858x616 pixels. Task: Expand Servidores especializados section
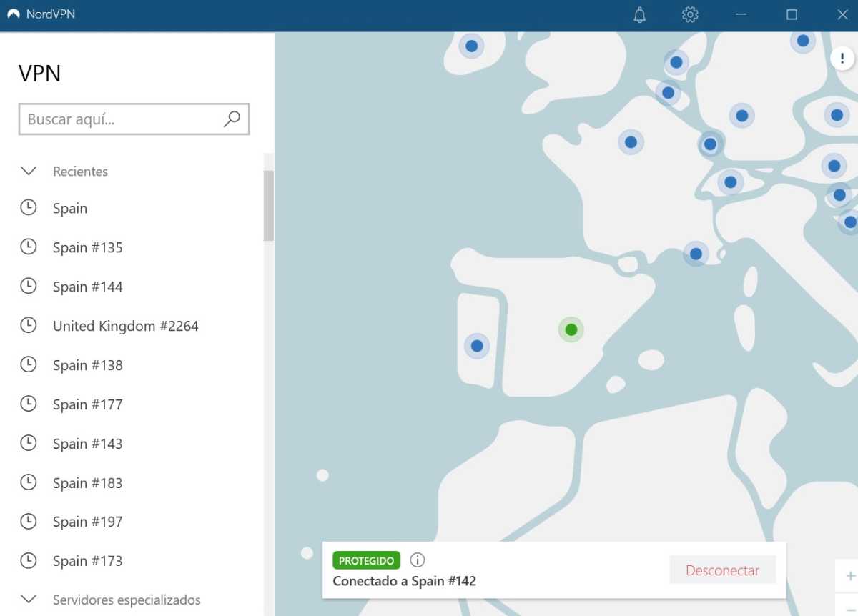tap(28, 600)
